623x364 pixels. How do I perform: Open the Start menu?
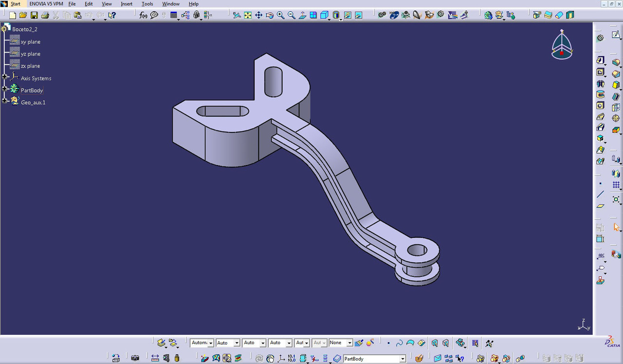click(x=16, y=4)
